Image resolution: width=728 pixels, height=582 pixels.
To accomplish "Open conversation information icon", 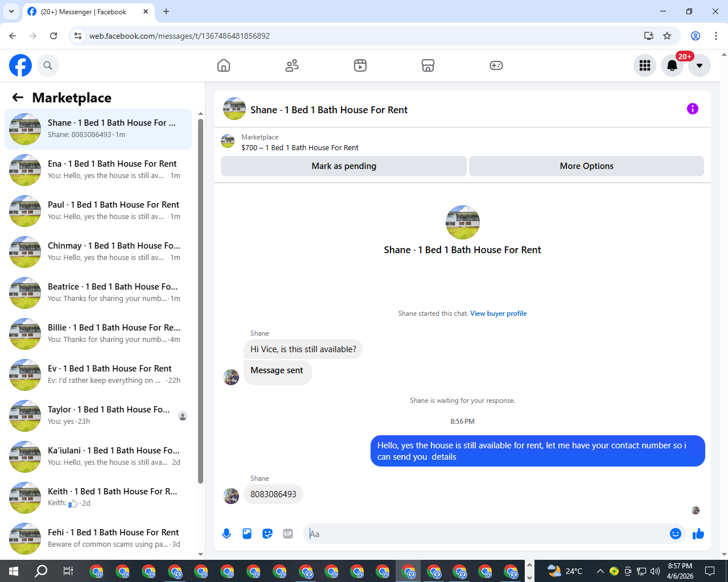I will click(693, 109).
